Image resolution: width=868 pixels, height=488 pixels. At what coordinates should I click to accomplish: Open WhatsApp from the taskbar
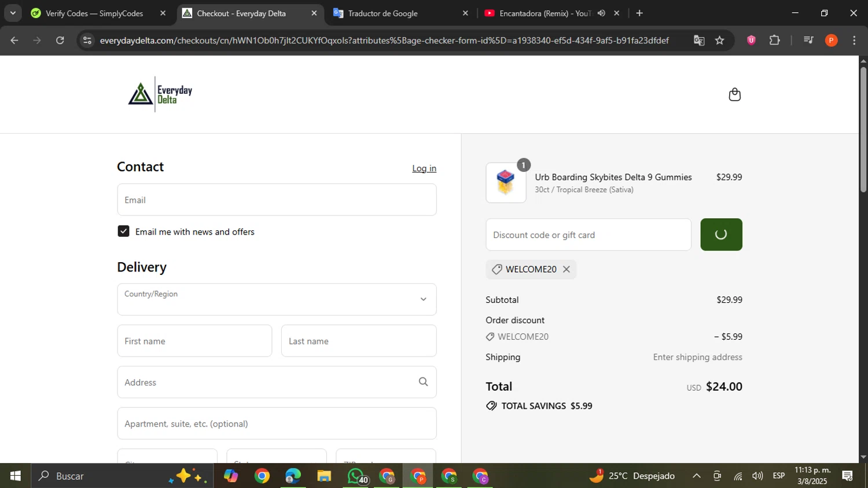pos(355,476)
